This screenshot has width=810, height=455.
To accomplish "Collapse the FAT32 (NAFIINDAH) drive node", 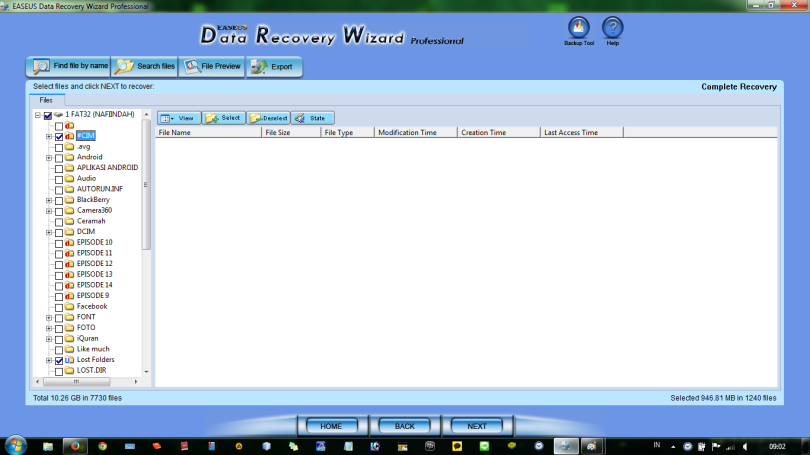I will tap(38, 115).
